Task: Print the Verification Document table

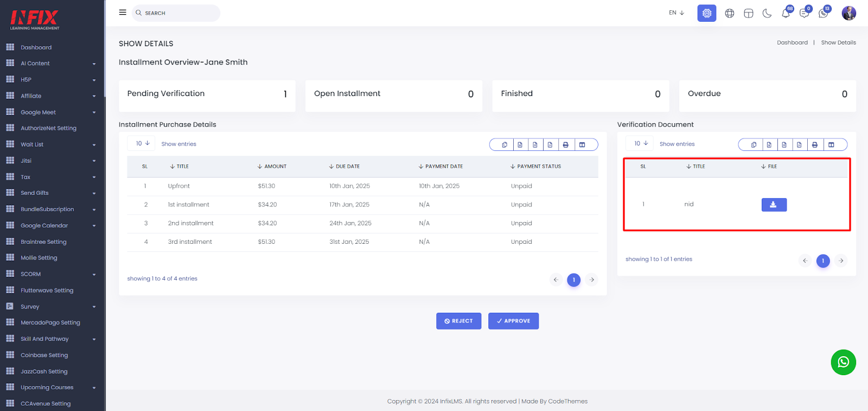Action: [814, 144]
